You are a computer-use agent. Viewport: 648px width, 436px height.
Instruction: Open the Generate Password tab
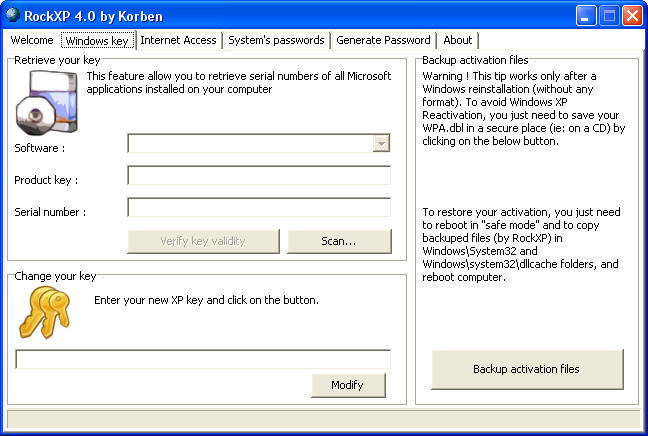[384, 41]
